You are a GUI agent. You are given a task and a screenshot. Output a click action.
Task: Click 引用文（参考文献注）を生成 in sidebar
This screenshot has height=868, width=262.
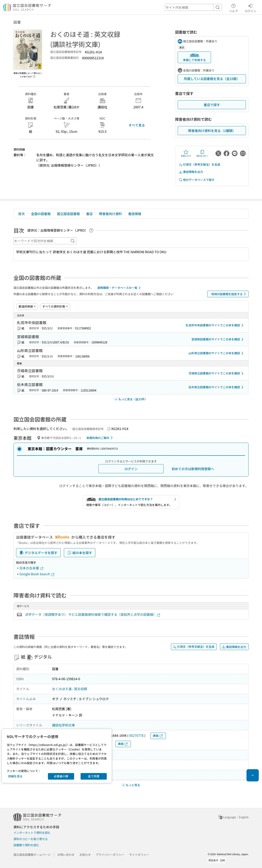pyautogui.click(x=199, y=164)
